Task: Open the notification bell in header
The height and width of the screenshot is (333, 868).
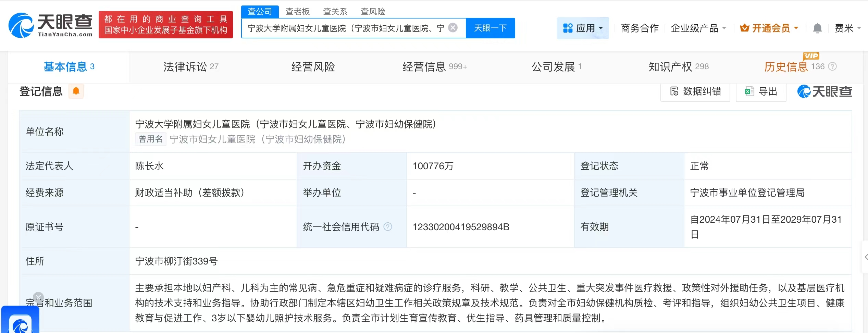Action: (x=817, y=28)
